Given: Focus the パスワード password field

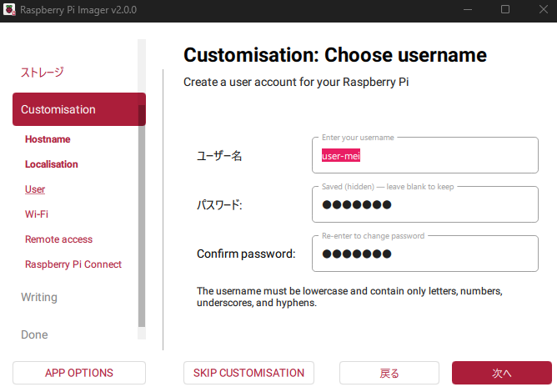Looking at the screenshot, I should click(x=424, y=205).
